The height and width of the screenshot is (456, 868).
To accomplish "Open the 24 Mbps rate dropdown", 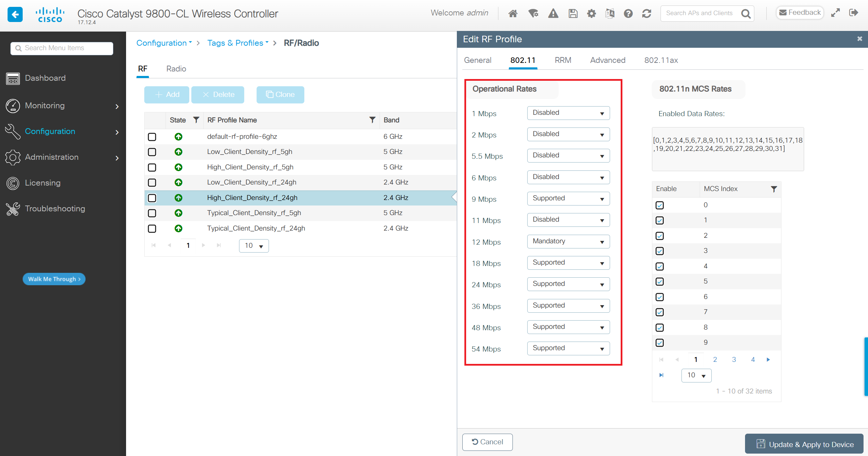I will (568, 284).
